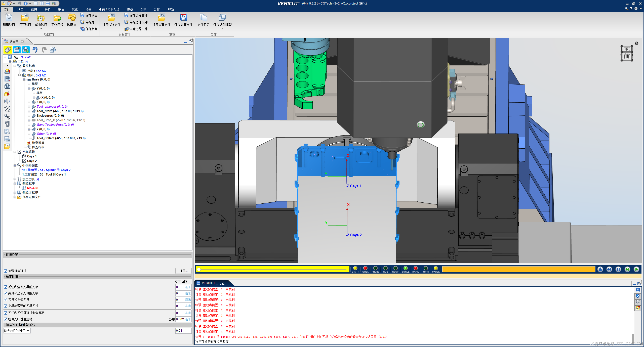
Task: Rewind NC program to start
Action: tap(609, 269)
